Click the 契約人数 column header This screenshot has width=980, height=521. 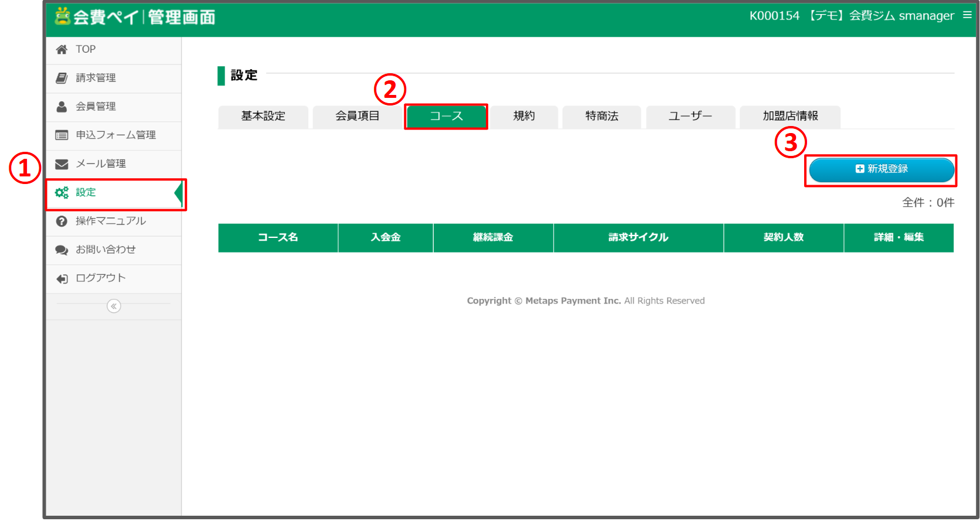point(784,238)
